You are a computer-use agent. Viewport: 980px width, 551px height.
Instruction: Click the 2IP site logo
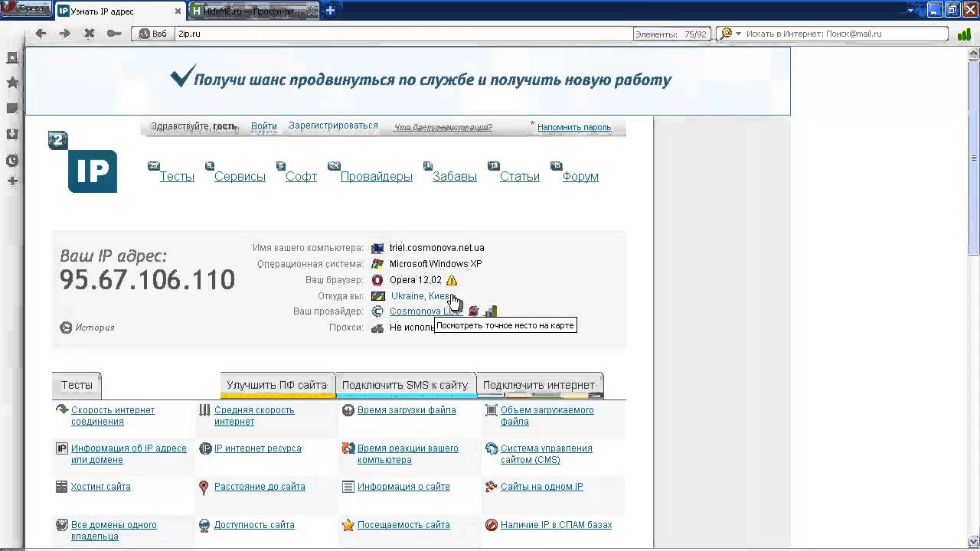point(83,162)
